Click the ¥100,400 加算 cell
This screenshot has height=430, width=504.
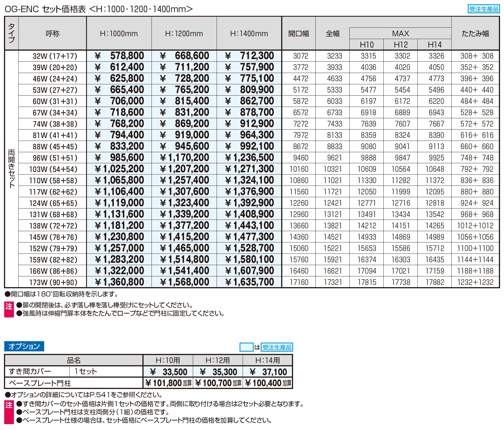(268, 383)
